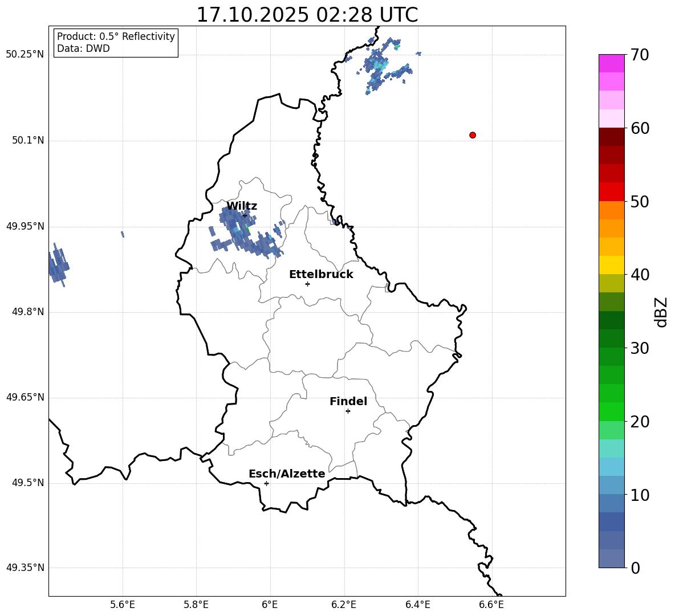675x616 pixels.
Task: Click the red radar site marker dot
Action: coord(473,135)
